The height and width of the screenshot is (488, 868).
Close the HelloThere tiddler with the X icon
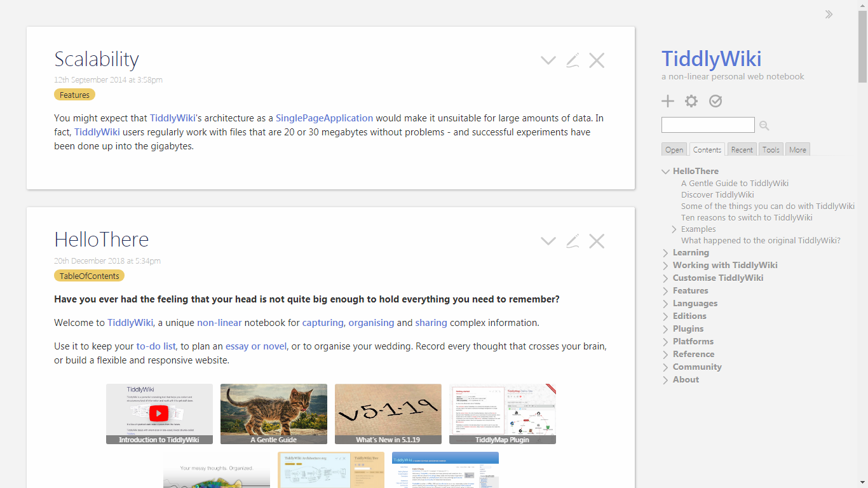coord(596,241)
